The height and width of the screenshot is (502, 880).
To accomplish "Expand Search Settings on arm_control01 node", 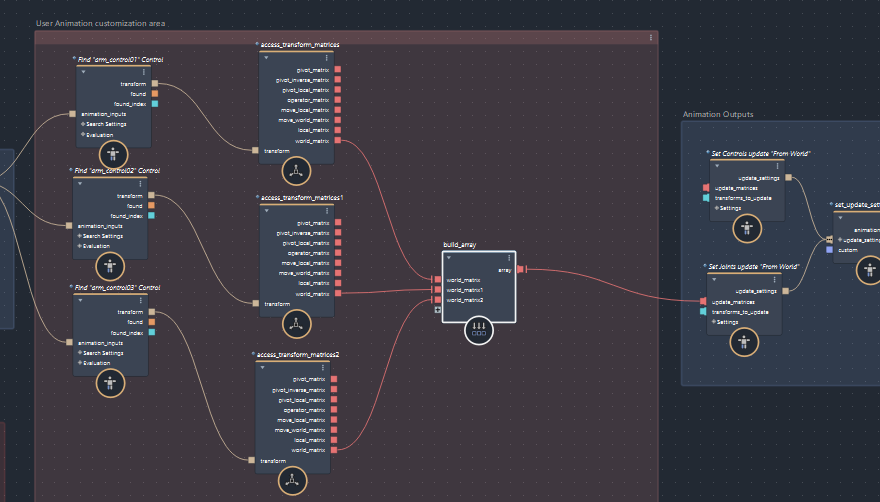I will pyautogui.click(x=83, y=124).
